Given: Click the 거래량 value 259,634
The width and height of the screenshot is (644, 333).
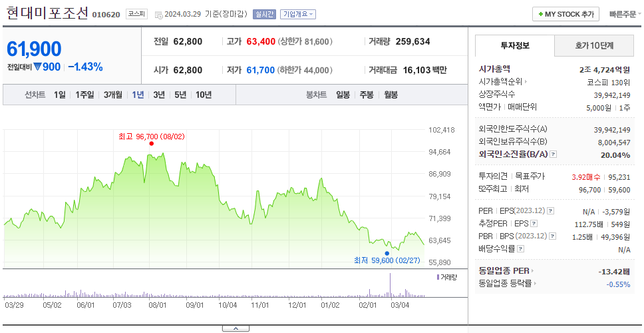Looking at the screenshot, I should (412, 41).
